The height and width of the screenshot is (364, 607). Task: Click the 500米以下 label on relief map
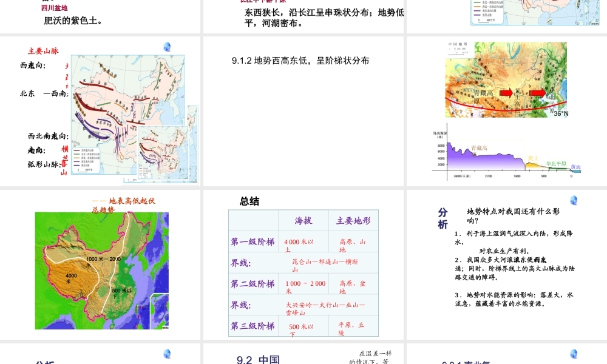pos(121,293)
